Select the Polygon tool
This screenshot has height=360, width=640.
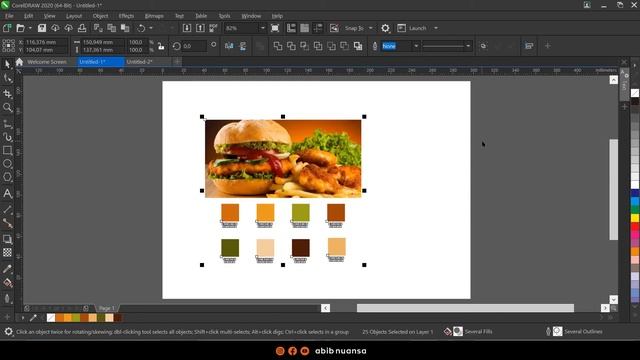coord(7,177)
